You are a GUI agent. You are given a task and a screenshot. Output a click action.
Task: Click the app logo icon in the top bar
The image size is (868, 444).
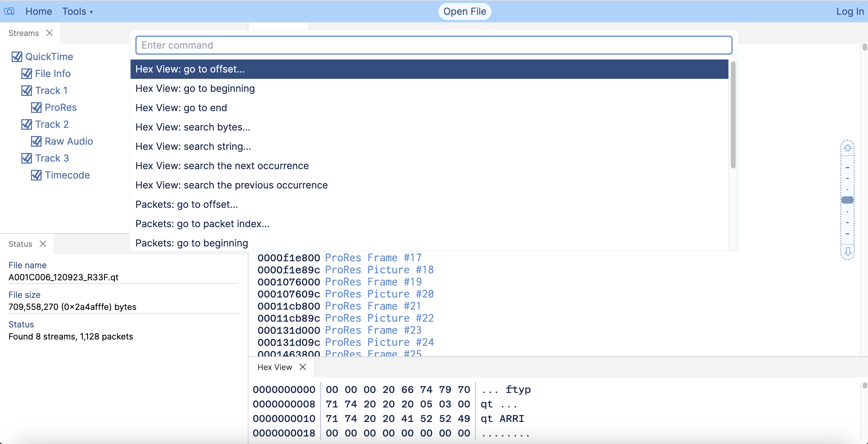click(x=9, y=11)
